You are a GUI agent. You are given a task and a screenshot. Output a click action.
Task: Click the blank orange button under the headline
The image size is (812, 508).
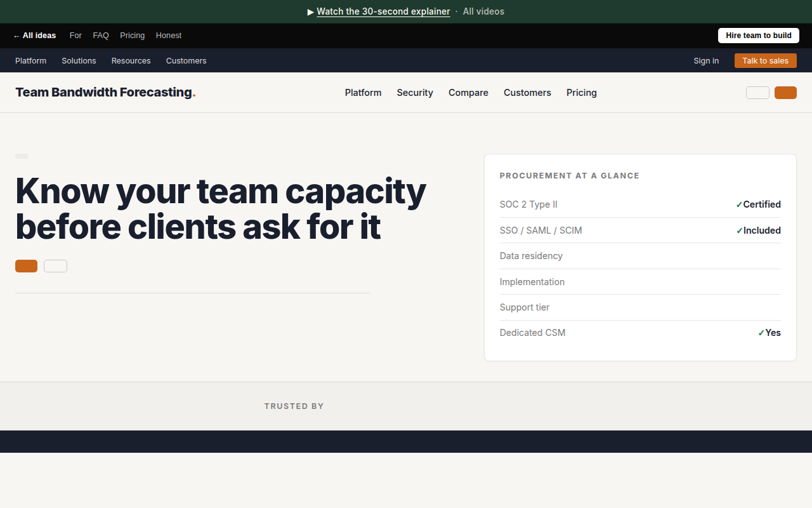click(x=26, y=266)
